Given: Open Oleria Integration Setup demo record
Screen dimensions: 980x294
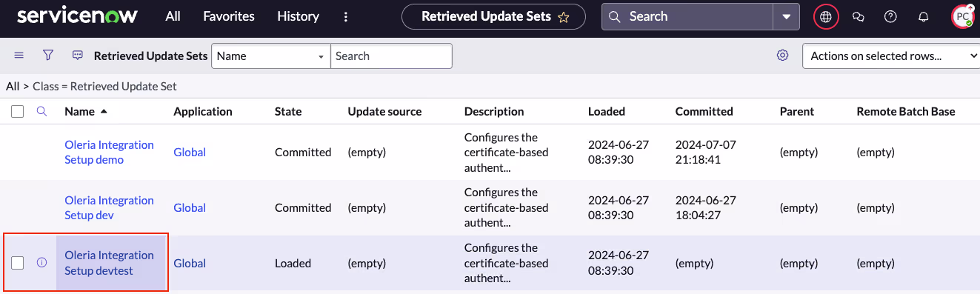Looking at the screenshot, I should [109, 153].
